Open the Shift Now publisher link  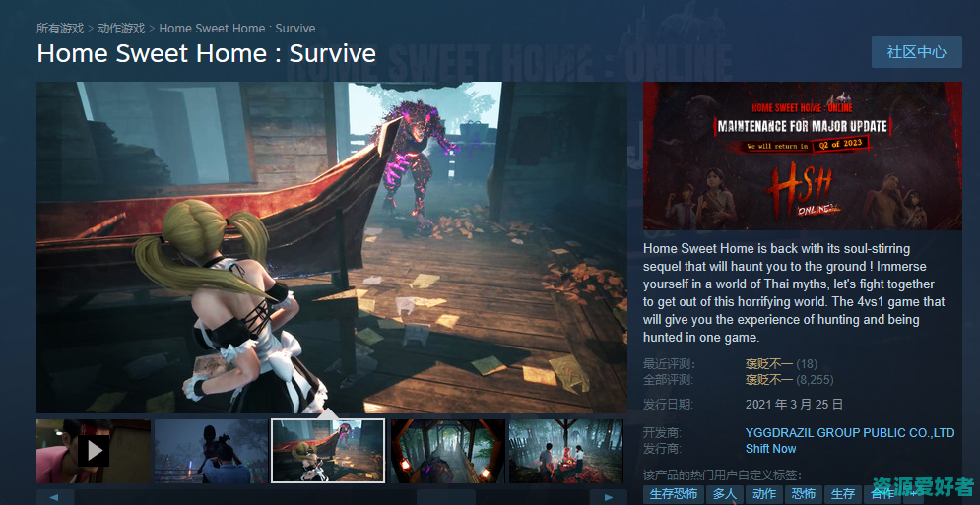pyautogui.click(x=770, y=449)
